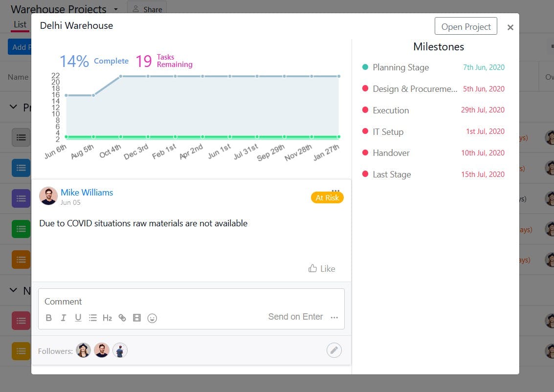The image size is (554, 392).
Task: Insert a link in the comment
Action: 122,318
